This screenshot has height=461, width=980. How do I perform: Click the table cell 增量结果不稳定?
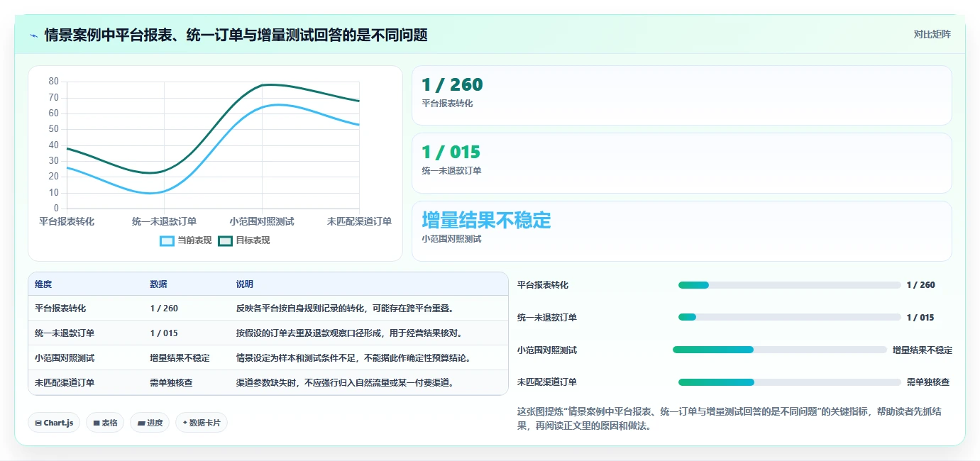pyautogui.click(x=180, y=358)
